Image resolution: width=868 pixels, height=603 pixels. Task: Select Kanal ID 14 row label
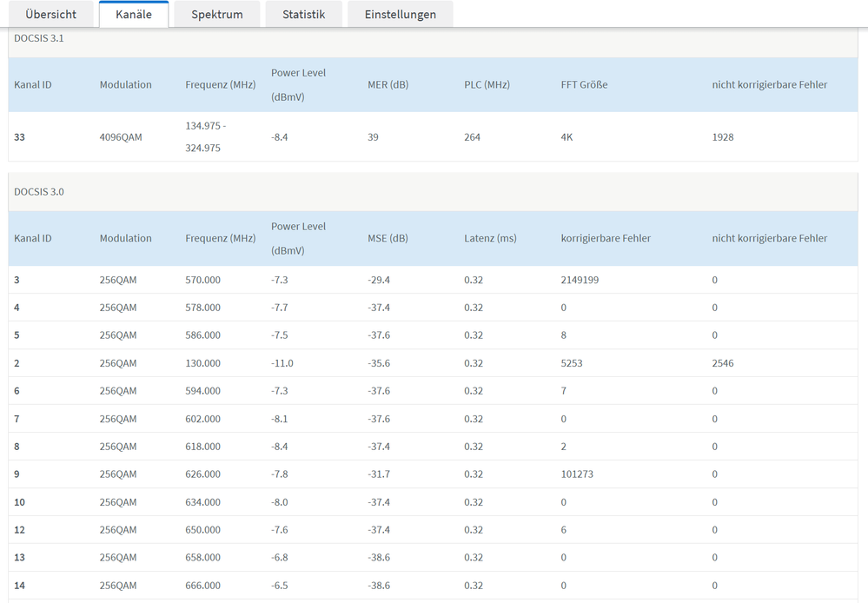coord(20,586)
